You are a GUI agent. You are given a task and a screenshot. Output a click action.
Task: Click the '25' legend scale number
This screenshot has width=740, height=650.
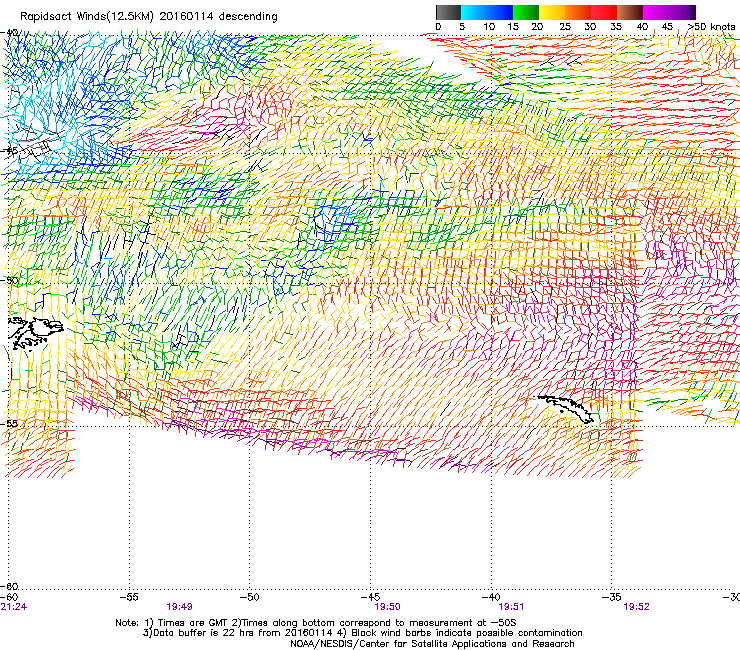[x=565, y=27]
